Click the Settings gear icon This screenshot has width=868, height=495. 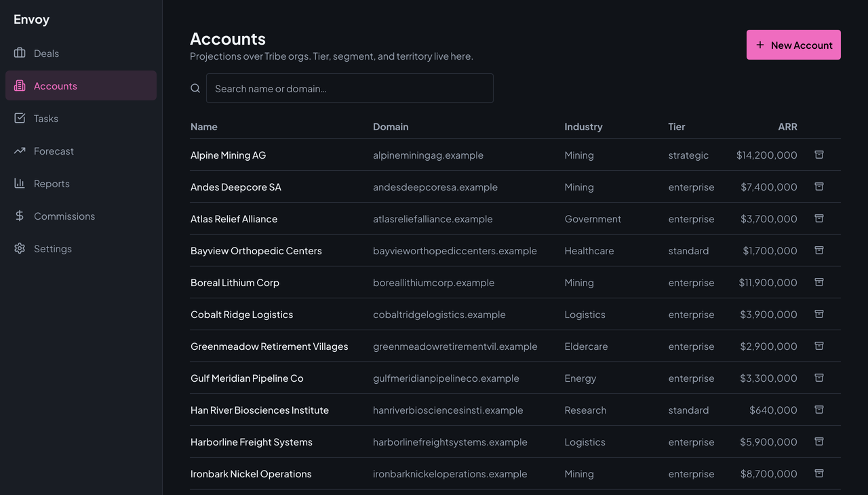coord(20,248)
